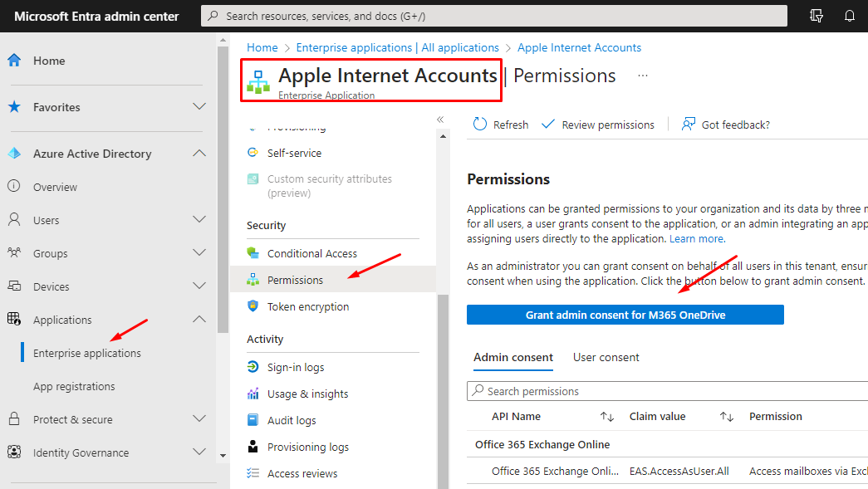Sort by the API Name column arrows
The height and width of the screenshot is (489, 868).
[x=606, y=417]
